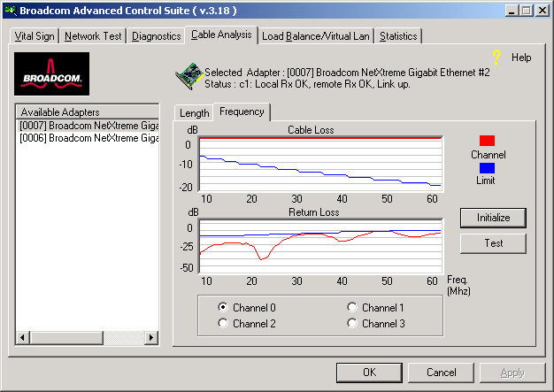
Task: Click the Cable Loss graph title
Action: tap(311, 130)
